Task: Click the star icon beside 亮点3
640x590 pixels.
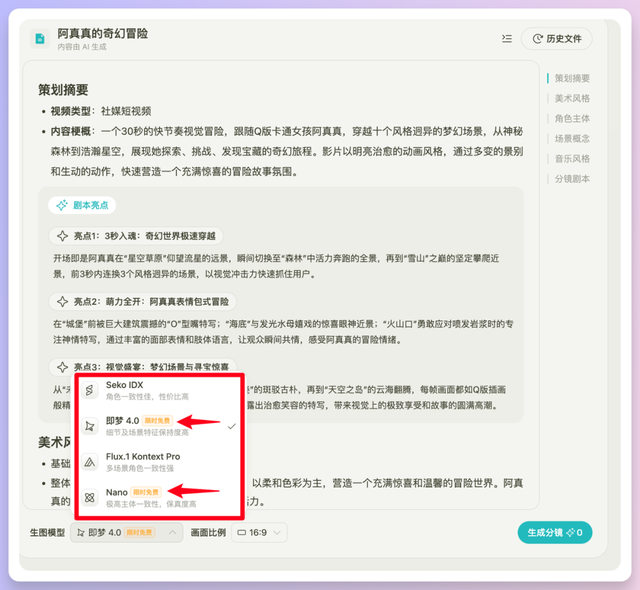Action: point(62,367)
